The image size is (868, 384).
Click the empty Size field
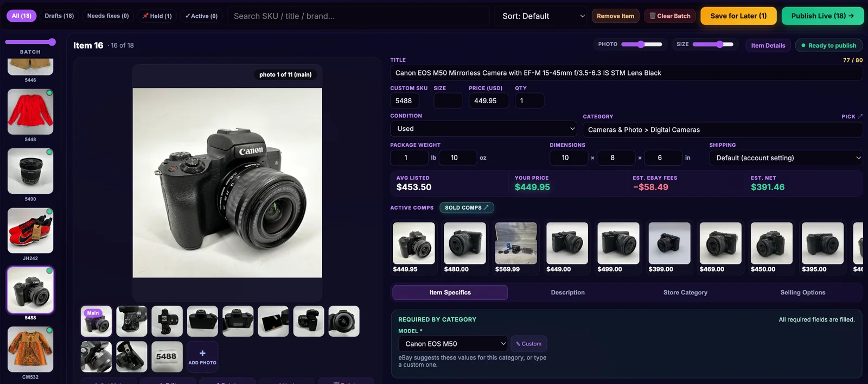[x=448, y=100]
